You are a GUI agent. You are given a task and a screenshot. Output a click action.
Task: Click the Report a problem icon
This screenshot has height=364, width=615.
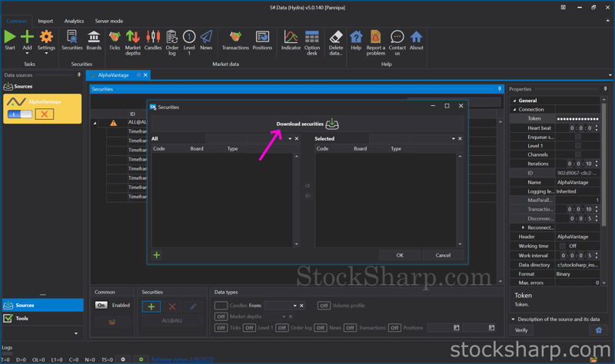coord(376,39)
